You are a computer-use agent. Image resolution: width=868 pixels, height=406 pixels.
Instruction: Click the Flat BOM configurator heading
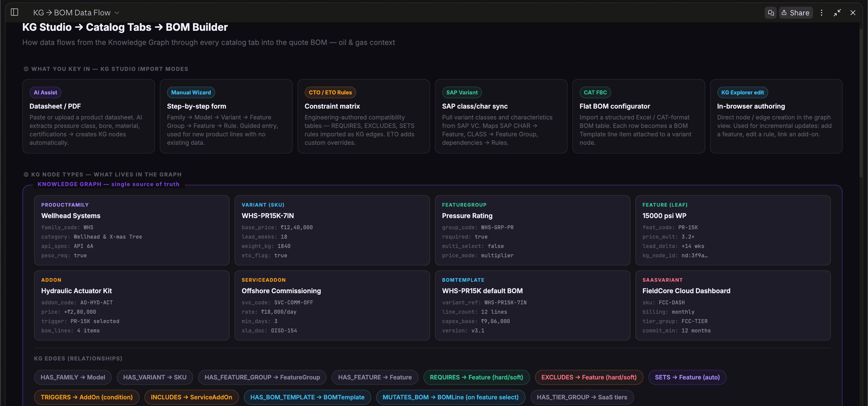click(x=615, y=106)
